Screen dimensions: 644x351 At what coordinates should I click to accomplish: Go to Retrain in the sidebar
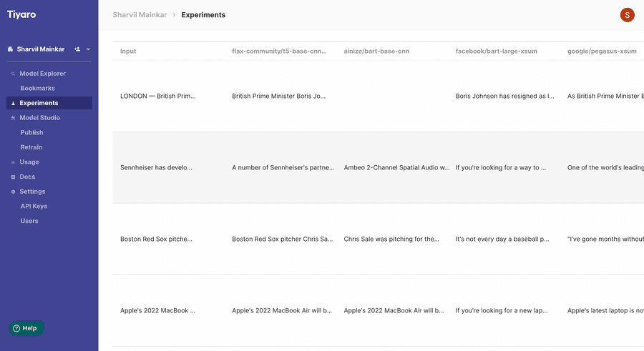click(x=31, y=147)
